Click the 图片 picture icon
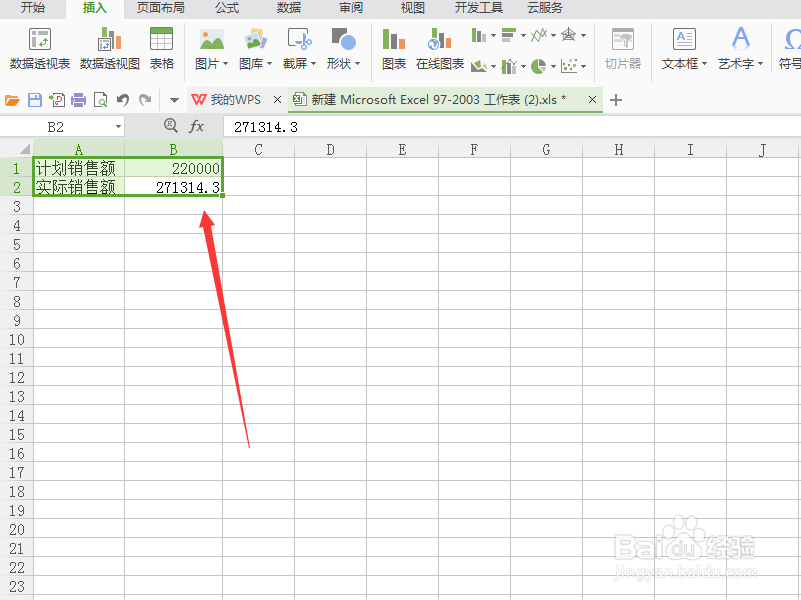 pyautogui.click(x=211, y=40)
